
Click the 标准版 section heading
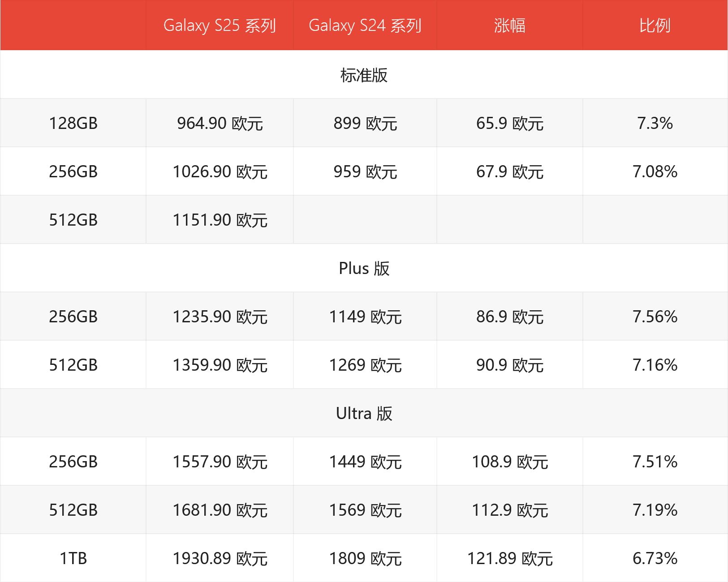pos(364,75)
